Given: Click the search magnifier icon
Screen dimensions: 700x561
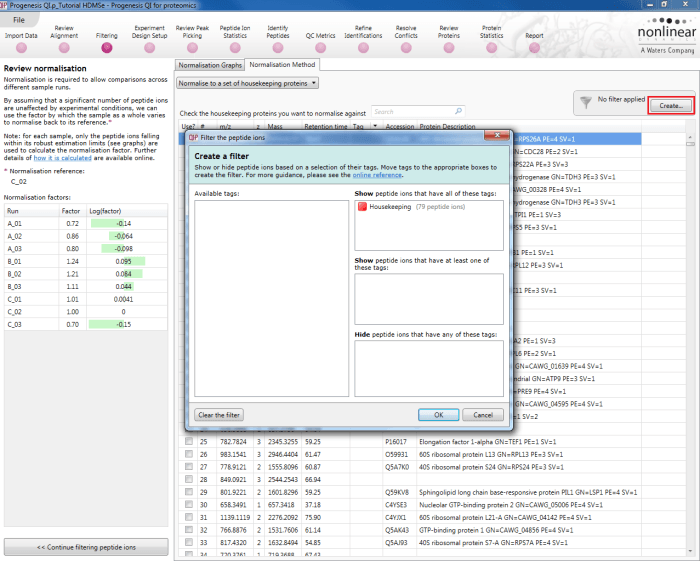Looking at the screenshot, I should (x=458, y=111).
